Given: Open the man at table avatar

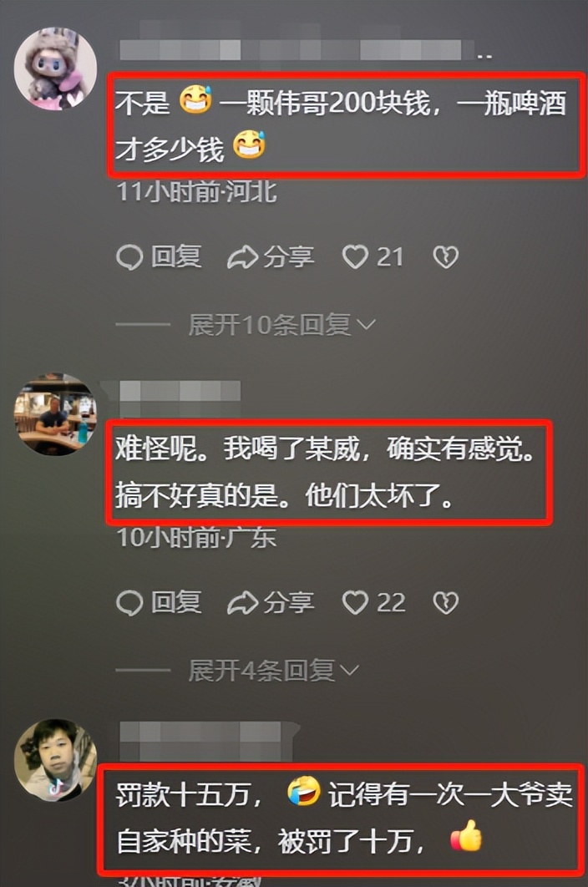Looking at the screenshot, I should pos(55,414).
